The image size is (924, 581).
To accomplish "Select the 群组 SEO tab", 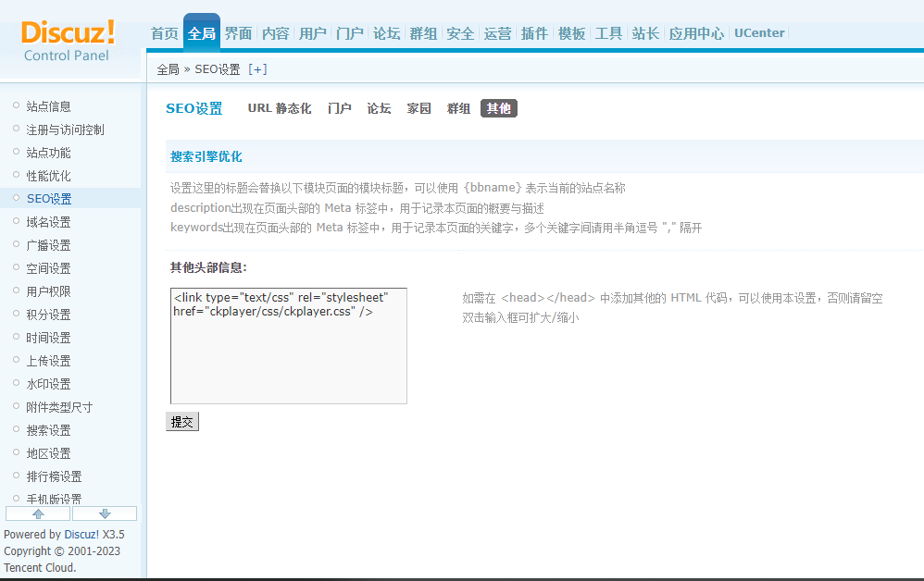I will [458, 108].
